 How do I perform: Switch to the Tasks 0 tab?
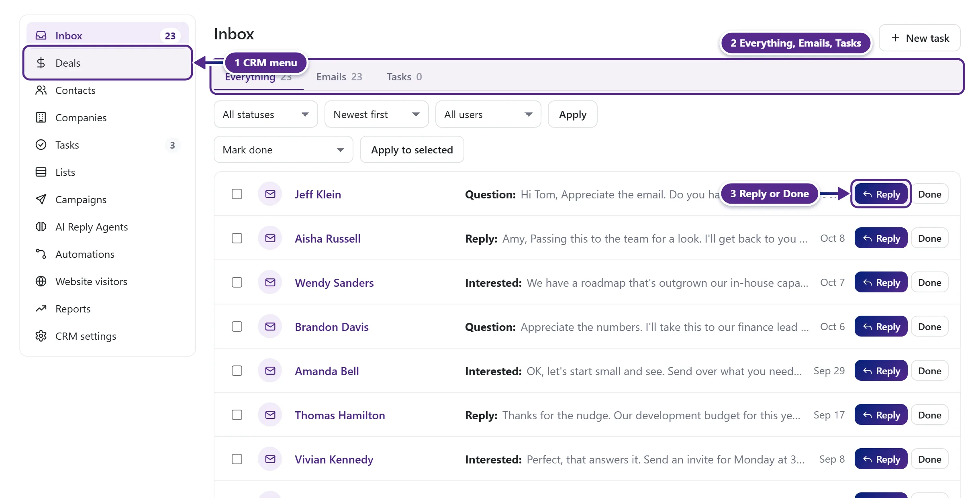(x=404, y=77)
